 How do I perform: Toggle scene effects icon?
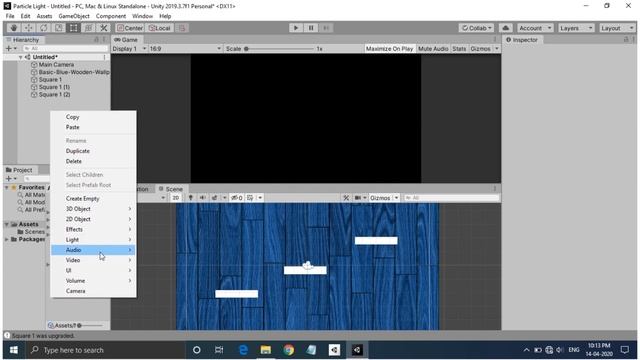pyautogui.click(x=215, y=198)
